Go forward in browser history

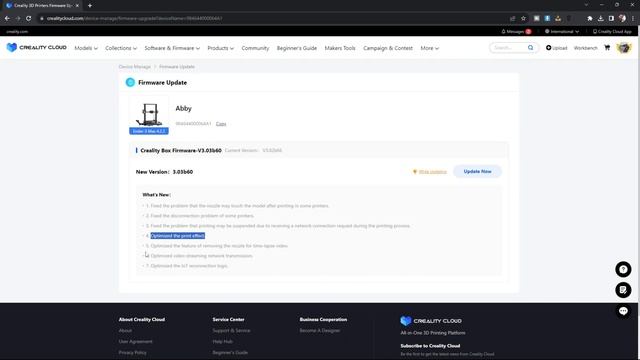(18, 18)
